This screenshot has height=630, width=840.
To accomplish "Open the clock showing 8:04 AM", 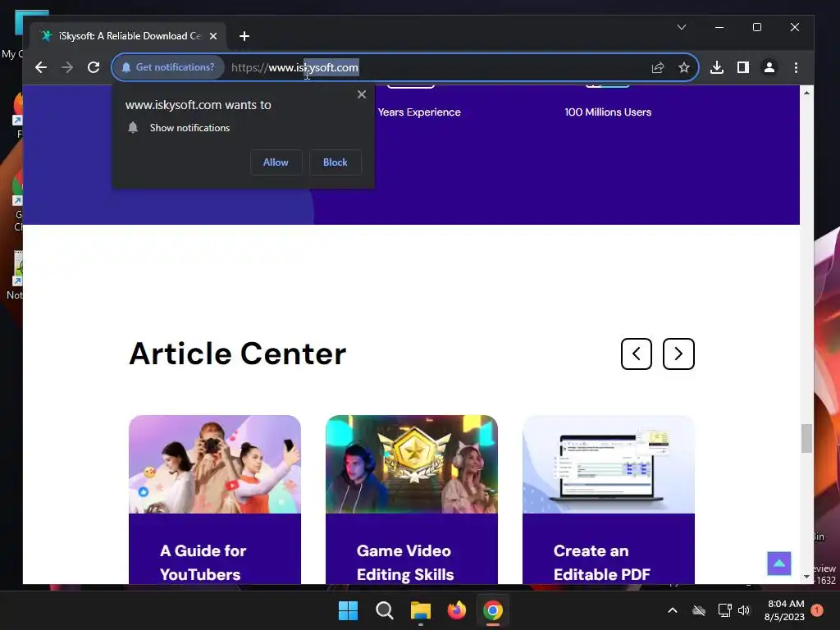I will click(785, 610).
